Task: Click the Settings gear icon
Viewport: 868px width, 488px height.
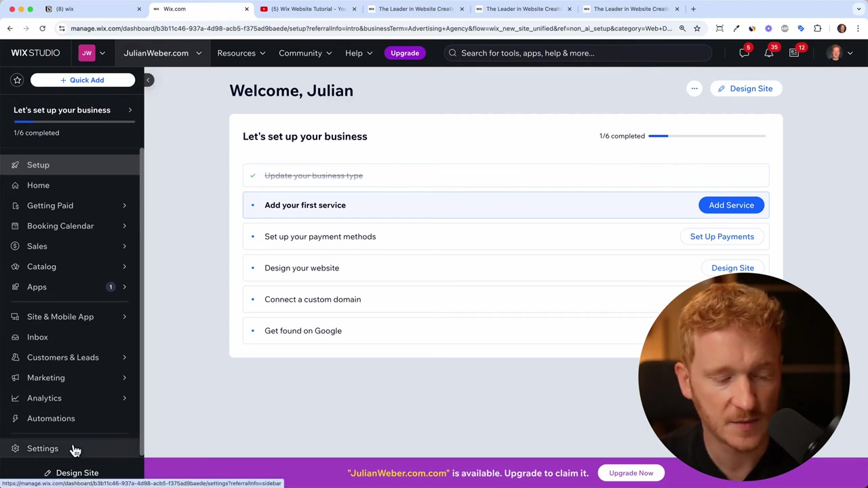Action: tap(15, 448)
